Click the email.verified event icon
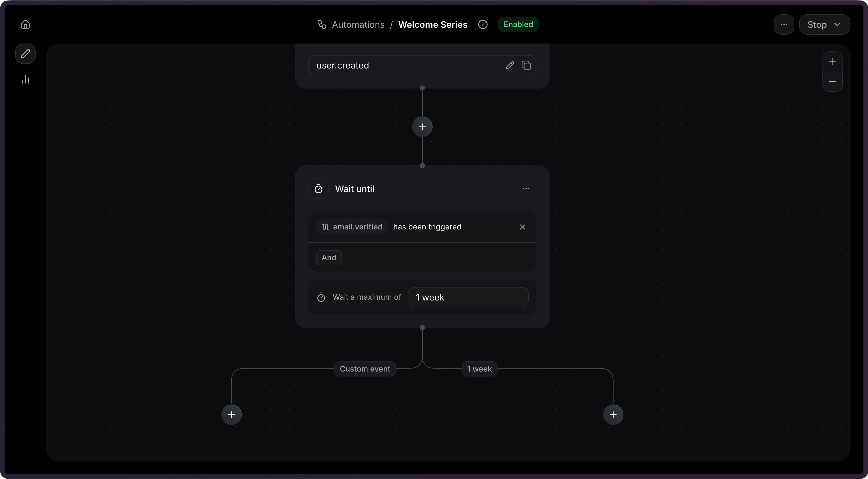 pyautogui.click(x=325, y=227)
